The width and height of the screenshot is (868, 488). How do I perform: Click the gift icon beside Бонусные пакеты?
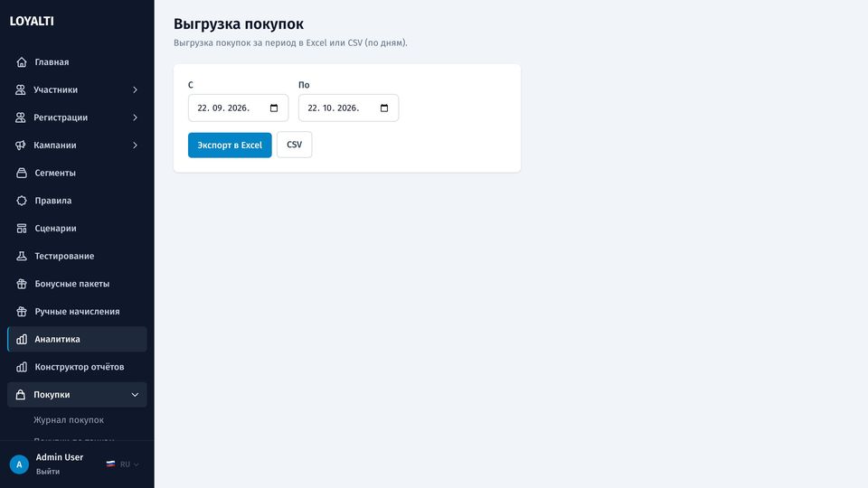pos(22,283)
